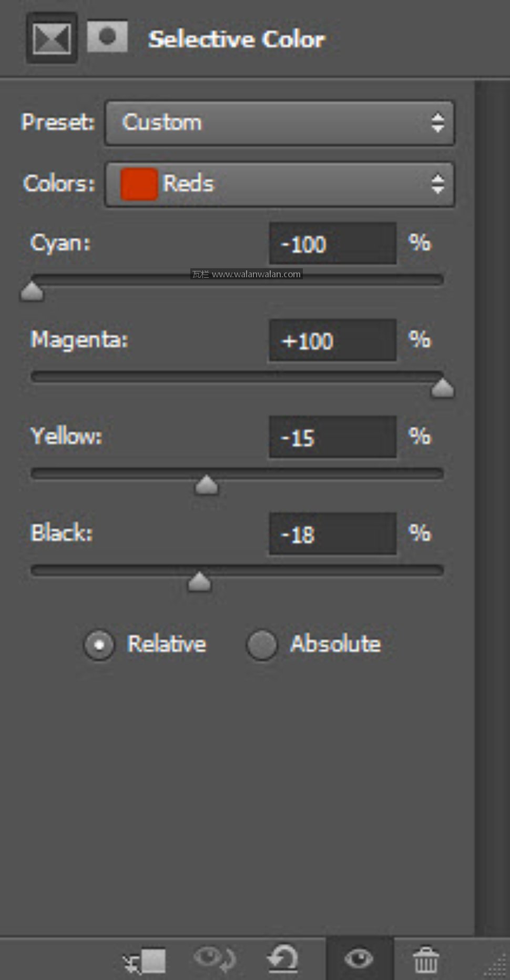Clip adjustment to layer below icon
510x980 pixels.
tap(145, 961)
